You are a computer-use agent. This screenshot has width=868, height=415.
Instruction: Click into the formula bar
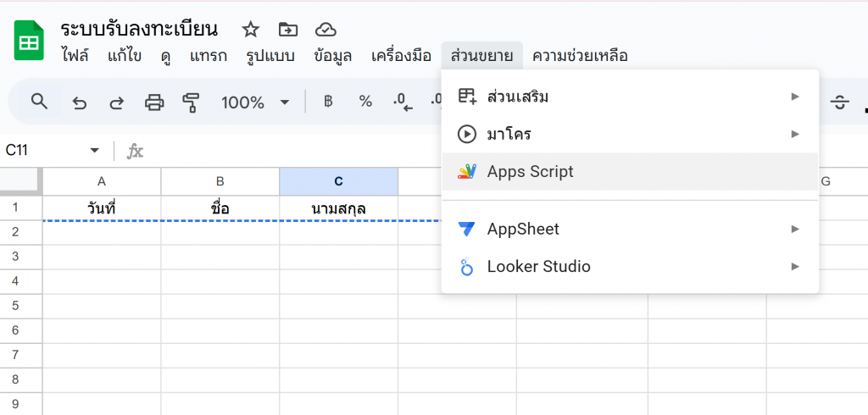coord(293,151)
